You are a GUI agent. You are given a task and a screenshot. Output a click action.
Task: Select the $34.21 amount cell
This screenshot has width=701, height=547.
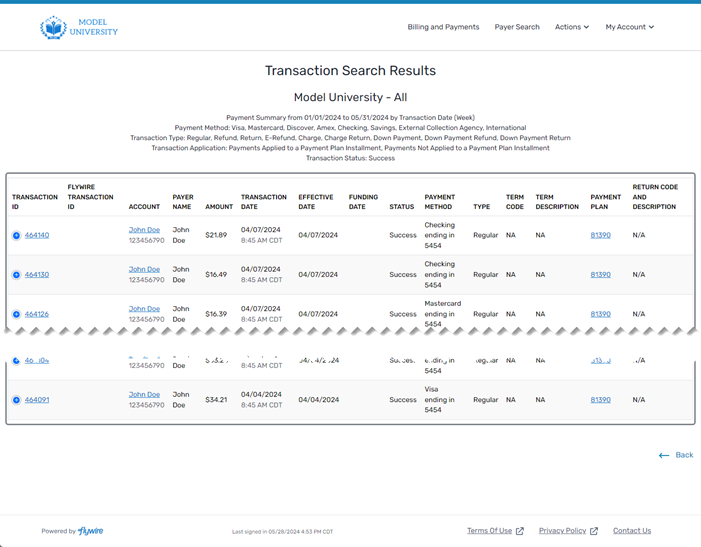[216, 400]
